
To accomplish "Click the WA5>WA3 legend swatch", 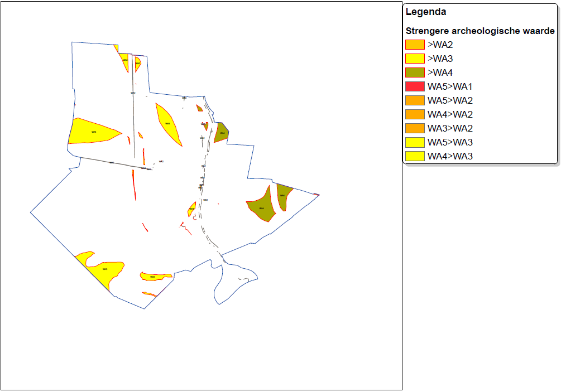I will click(415, 142).
